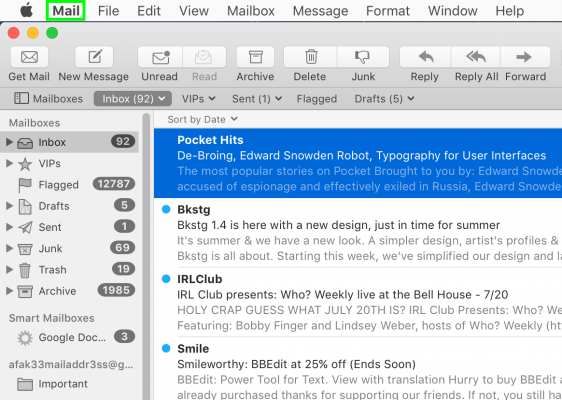Open the Sort by Date dropdown

[203, 119]
